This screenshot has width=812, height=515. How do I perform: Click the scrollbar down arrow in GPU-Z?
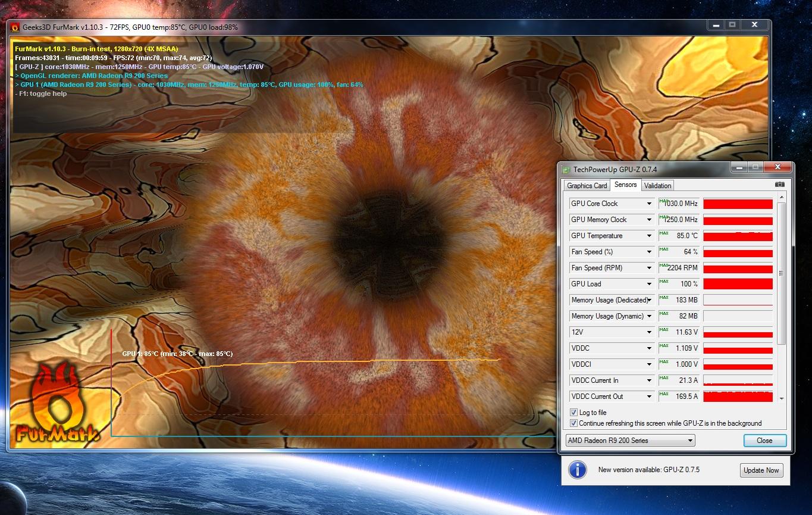tap(782, 399)
